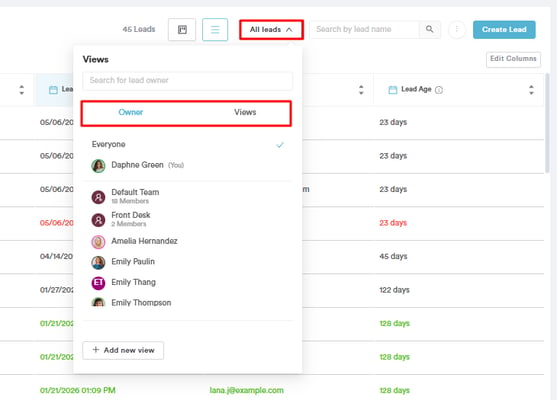Click the 45 Leads count text
This screenshot has height=400, width=557.
(139, 29)
